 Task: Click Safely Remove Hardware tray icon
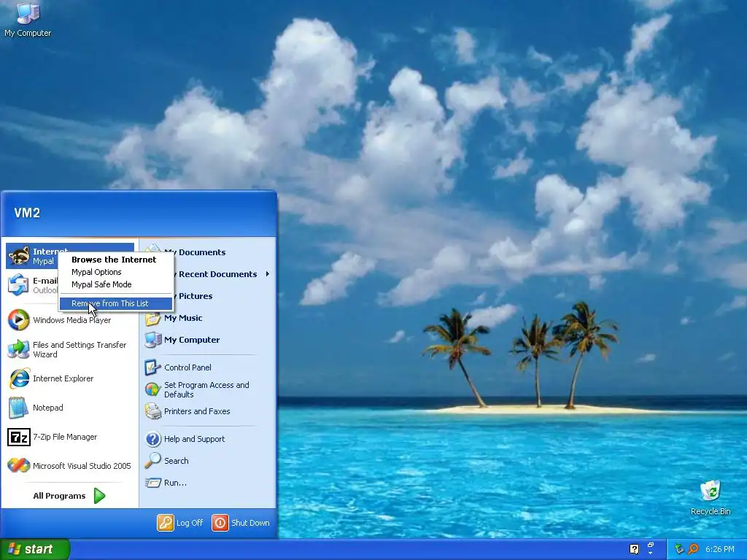click(x=679, y=549)
